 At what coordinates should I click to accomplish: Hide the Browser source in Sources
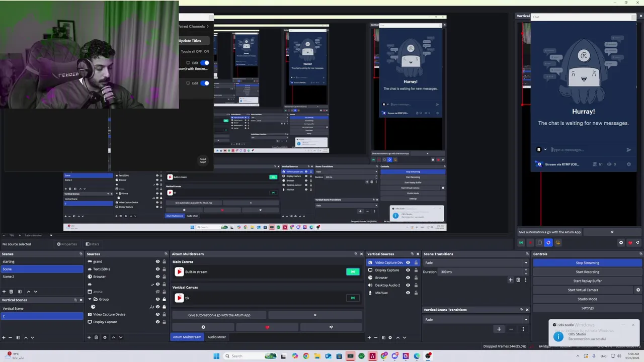pyautogui.click(x=157, y=277)
